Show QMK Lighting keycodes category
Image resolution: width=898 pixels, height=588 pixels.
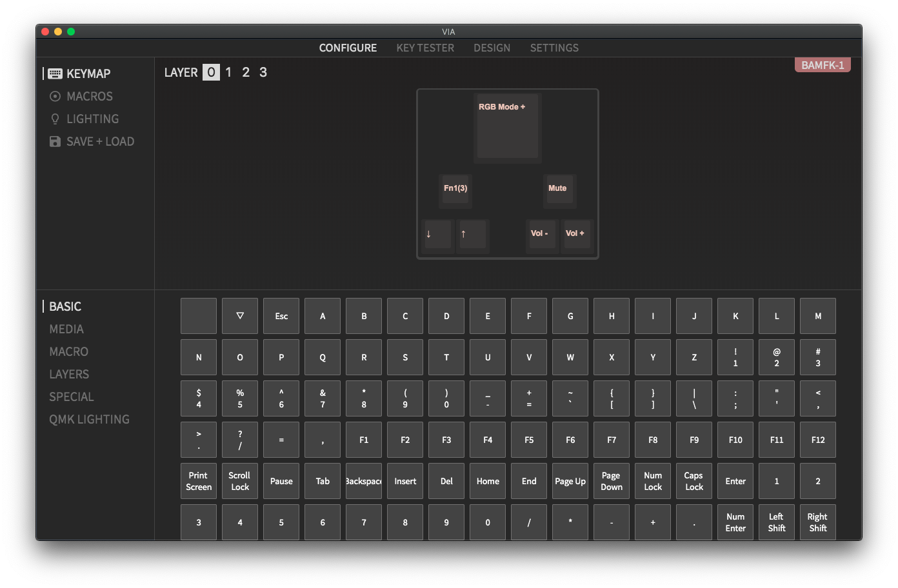click(x=89, y=419)
